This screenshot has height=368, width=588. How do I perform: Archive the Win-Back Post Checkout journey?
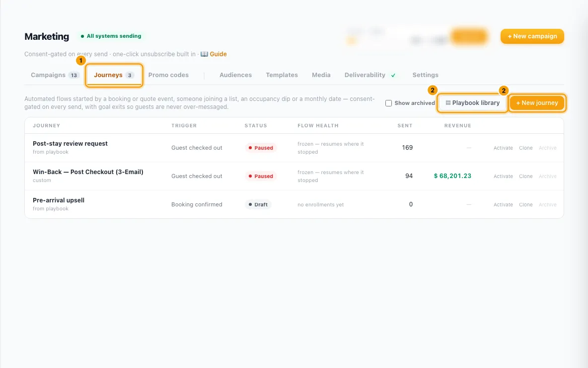pyautogui.click(x=547, y=176)
